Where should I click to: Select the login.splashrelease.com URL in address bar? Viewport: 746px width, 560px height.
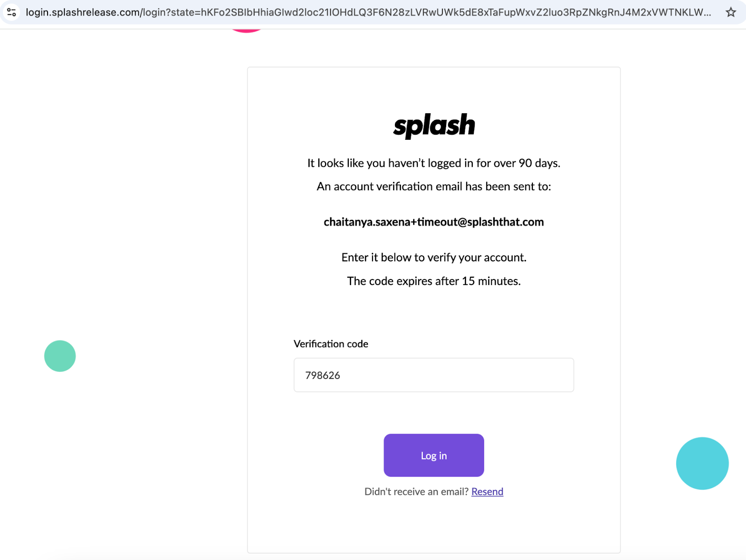point(368,12)
